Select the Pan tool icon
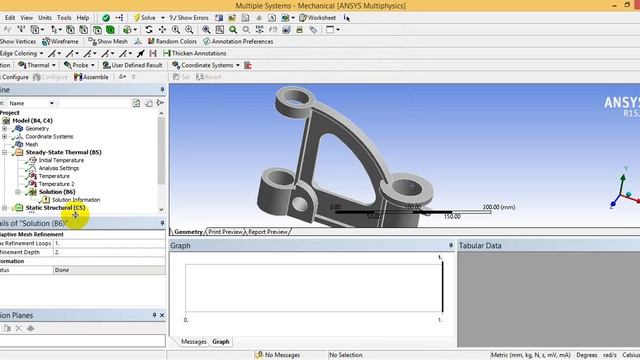Viewport: 640px width, 360px height. coord(162,29)
